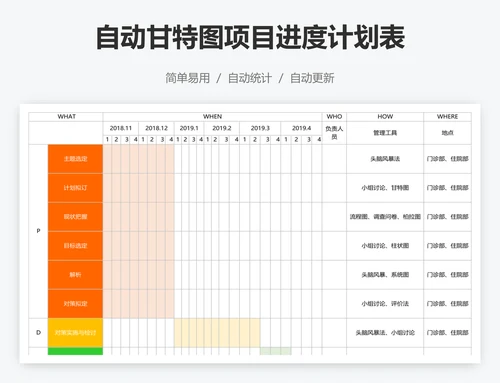Click the D phase label cell

click(38, 333)
